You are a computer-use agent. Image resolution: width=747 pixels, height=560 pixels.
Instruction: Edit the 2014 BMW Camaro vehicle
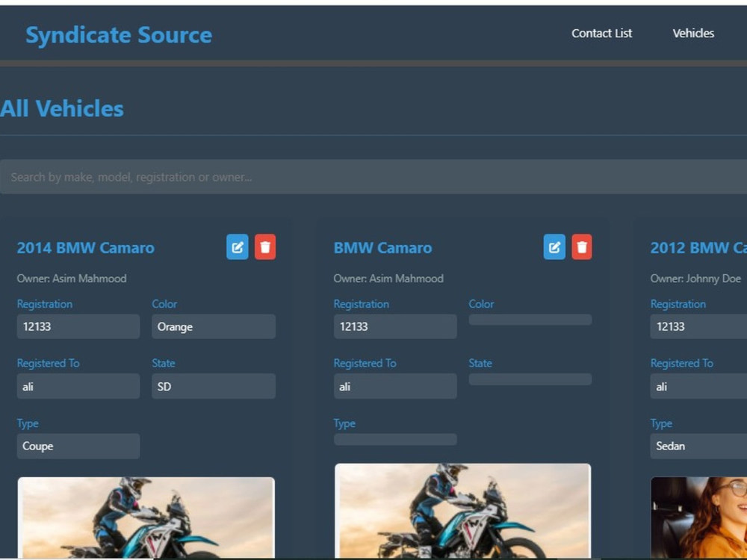[238, 246]
